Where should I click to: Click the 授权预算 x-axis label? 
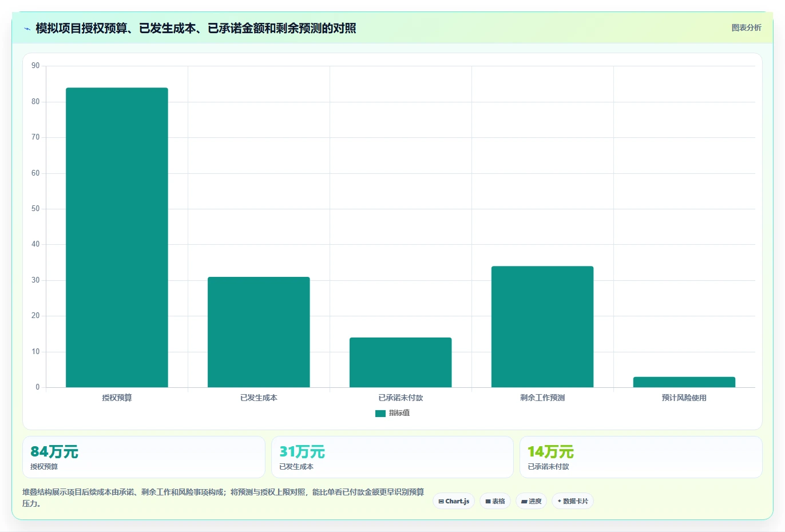coord(117,398)
